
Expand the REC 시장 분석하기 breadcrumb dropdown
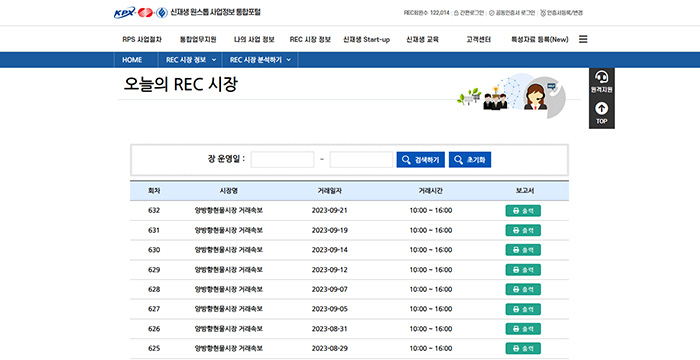[260, 60]
